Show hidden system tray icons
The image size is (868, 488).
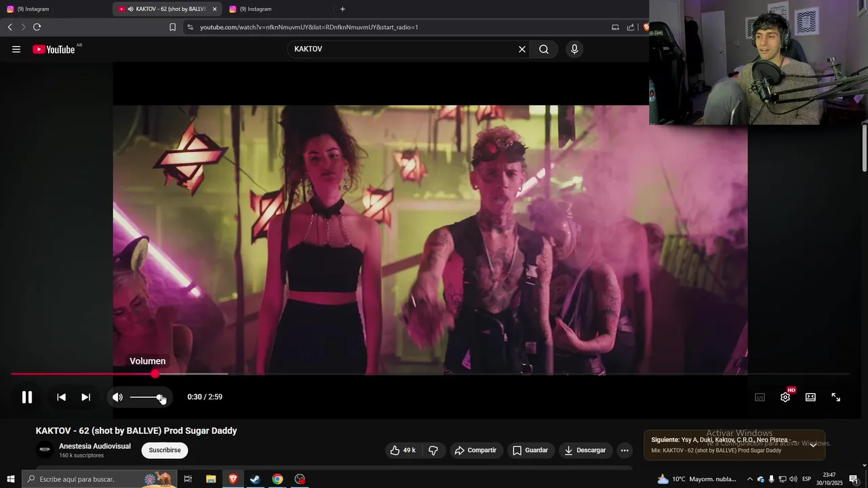749,479
